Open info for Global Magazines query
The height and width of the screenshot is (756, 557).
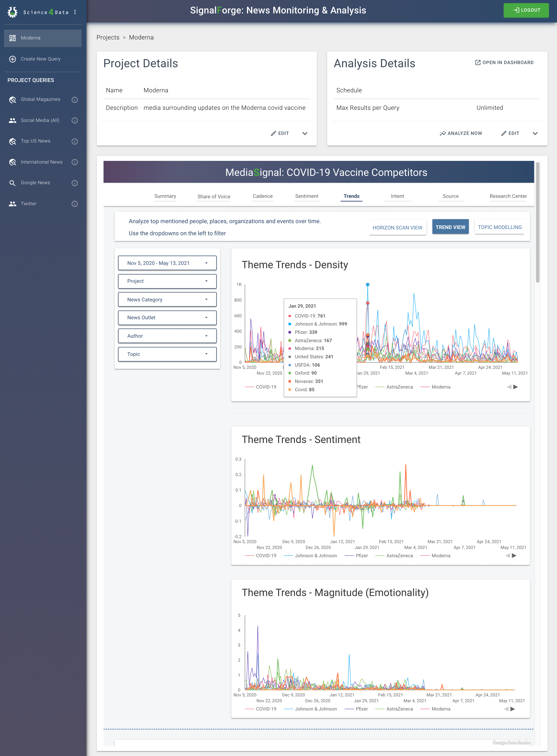75,100
